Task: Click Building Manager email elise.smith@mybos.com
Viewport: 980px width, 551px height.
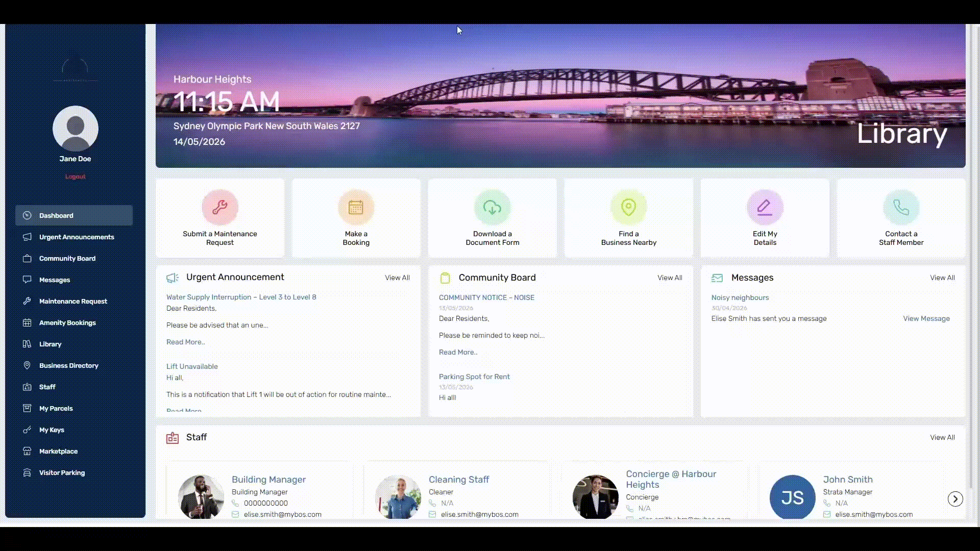Action: (283, 514)
